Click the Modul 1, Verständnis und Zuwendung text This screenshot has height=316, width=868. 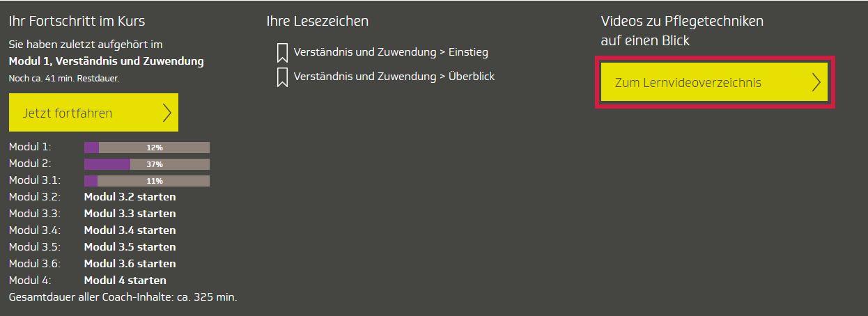pos(106,61)
